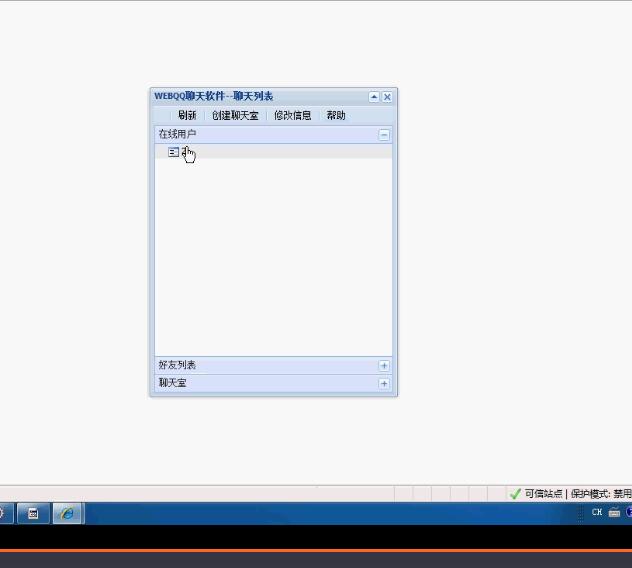Select the 聊天室 panel header
Screen dimensions: 632x568
click(273, 383)
